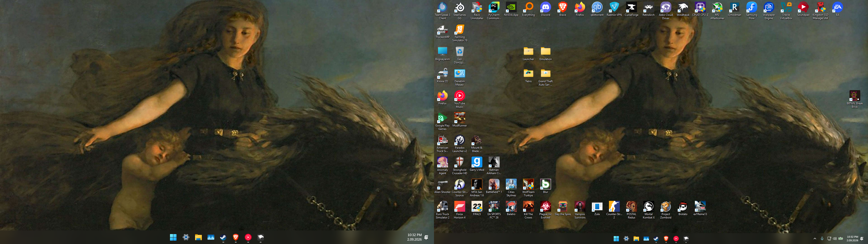Image resolution: width=868 pixels, height=244 pixels.
Task: Select Kingston SSD Manager x64 icon
Action: tap(821, 11)
